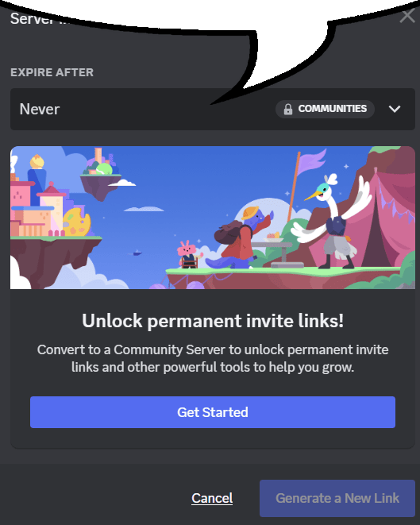Click the Get Started button
The height and width of the screenshot is (525, 420).
tap(213, 412)
